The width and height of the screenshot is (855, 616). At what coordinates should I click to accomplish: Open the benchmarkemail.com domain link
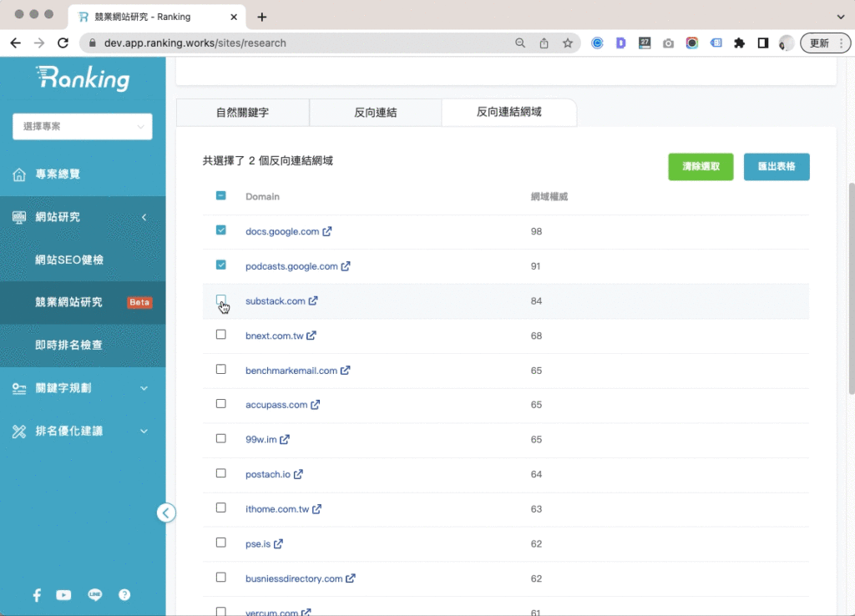point(291,370)
